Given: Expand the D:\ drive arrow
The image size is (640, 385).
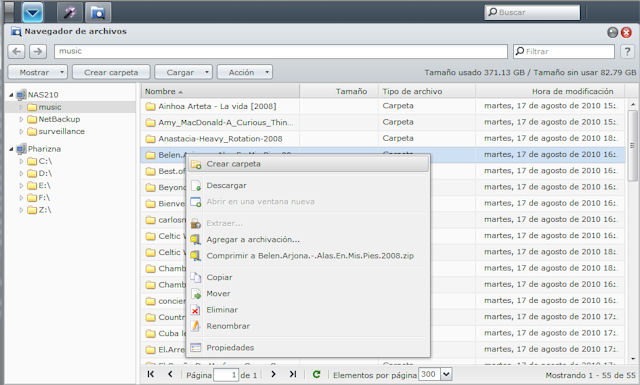Looking at the screenshot, I should click(21, 174).
